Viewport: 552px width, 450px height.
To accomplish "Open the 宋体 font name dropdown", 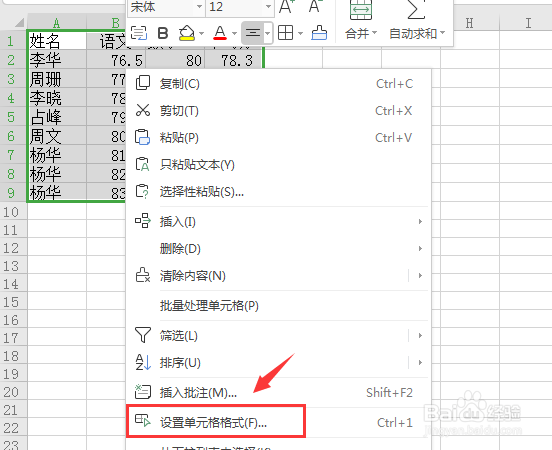I will (199, 7).
